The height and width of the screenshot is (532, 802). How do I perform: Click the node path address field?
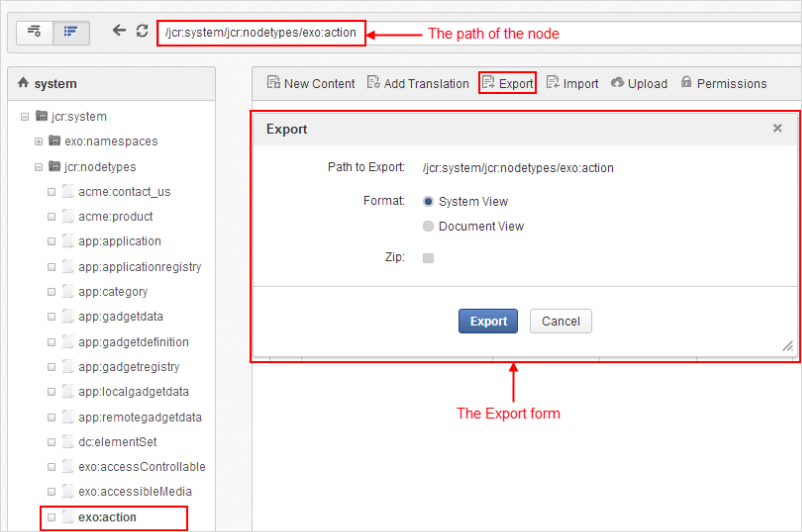[261, 33]
